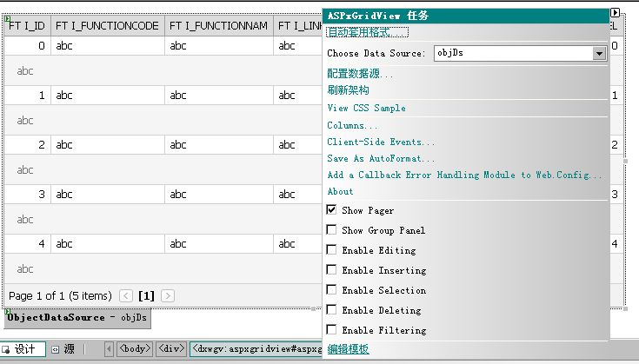
Task: Toggle the Show Pager checkbox
Action: (x=331, y=210)
